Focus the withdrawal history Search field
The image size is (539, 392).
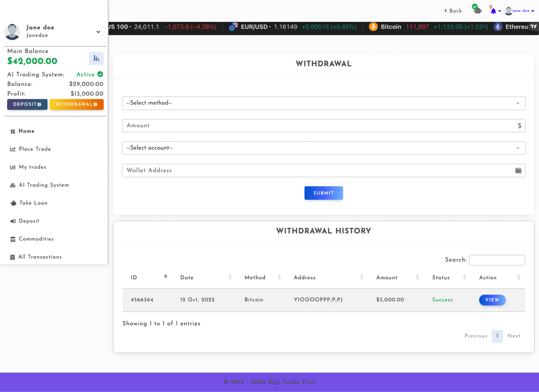(x=497, y=260)
